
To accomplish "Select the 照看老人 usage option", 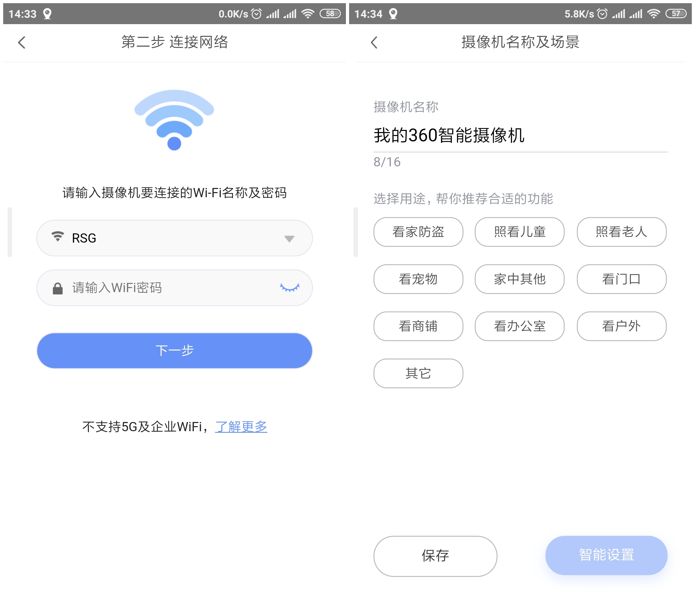I will pyautogui.click(x=622, y=232).
